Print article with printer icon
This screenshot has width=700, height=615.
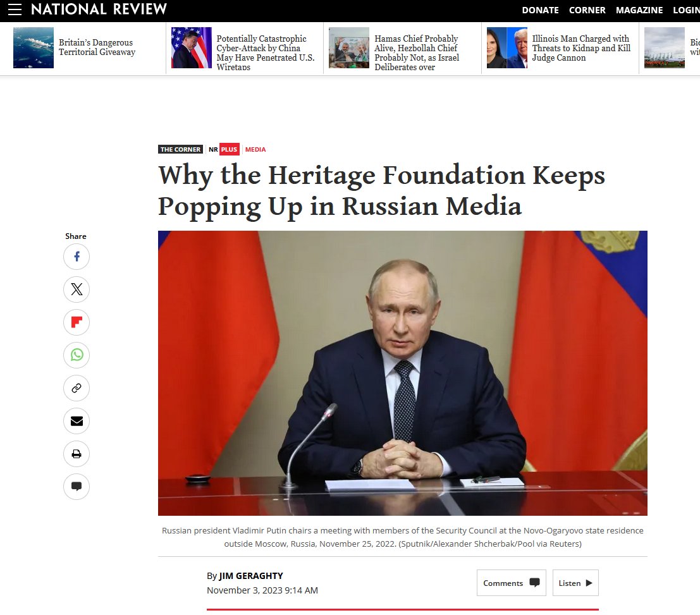[77, 454]
